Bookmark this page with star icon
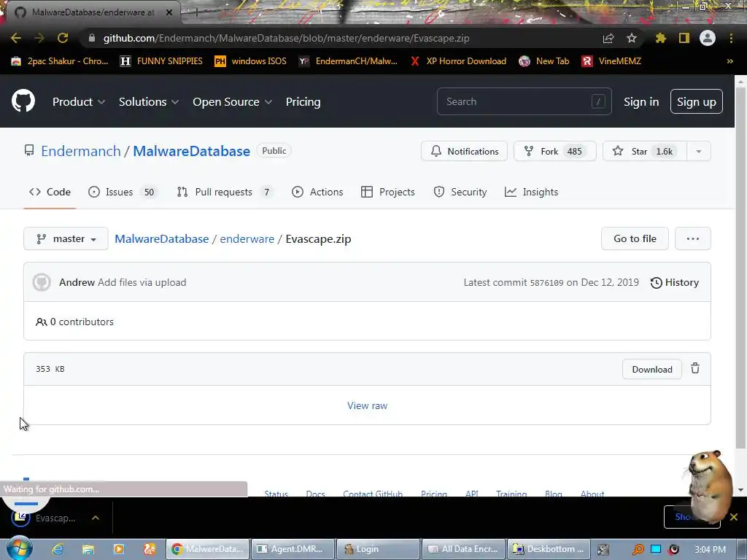This screenshot has height=560, width=747. point(631,38)
